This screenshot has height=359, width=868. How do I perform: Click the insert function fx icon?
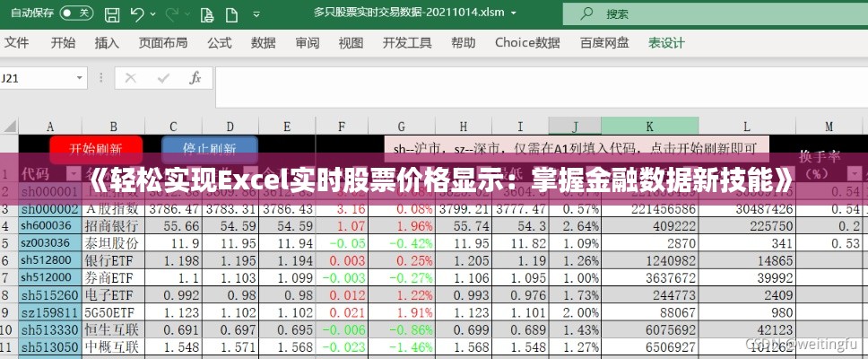coord(195,78)
